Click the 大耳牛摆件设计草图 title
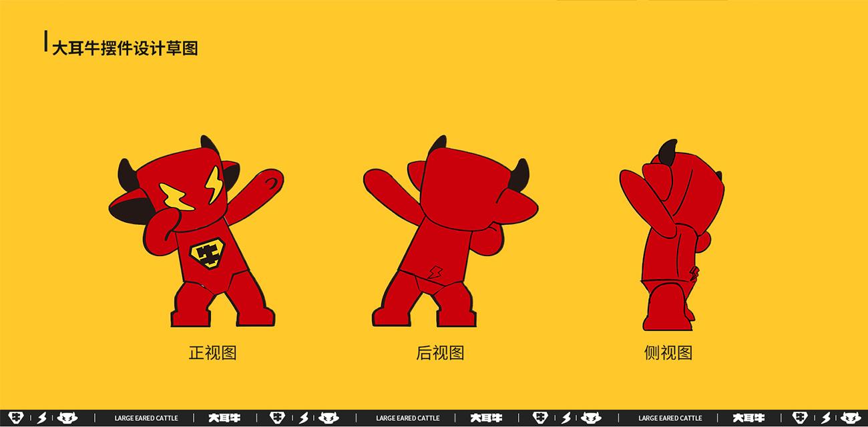Image resolution: width=868 pixels, height=427 pixels. pos(125,48)
